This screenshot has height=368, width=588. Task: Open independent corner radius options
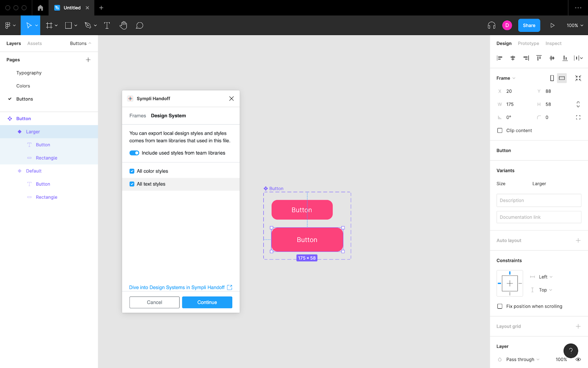tap(578, 117)
